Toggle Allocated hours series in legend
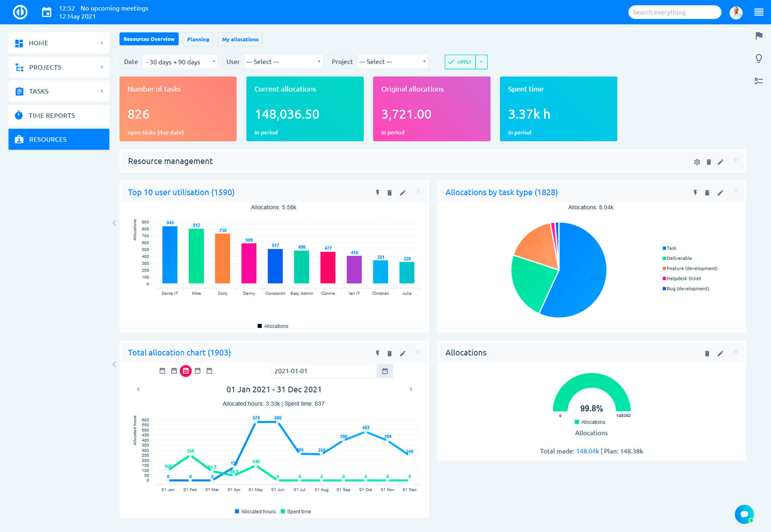Viewport: 771px width, 532px height. (x=255, y=512)
